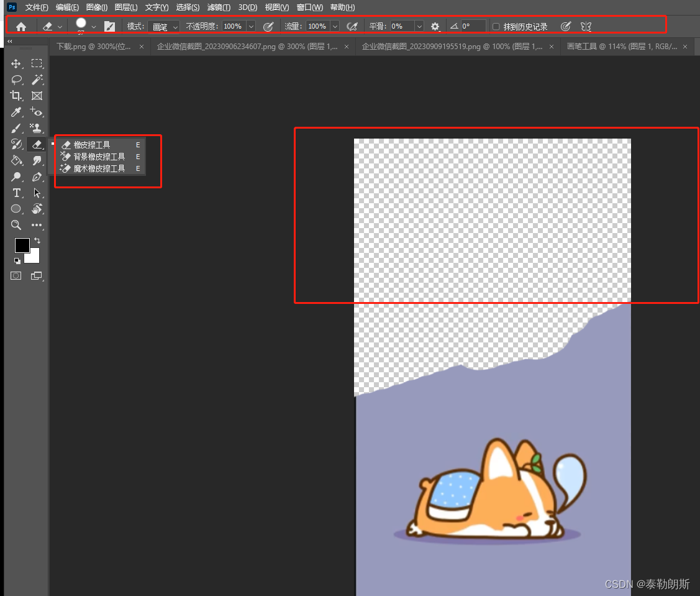Image resolution: width=700 pixels, height=596 pixels.
Task: Open smoothing options gear icon
Action: (x=435, y=27)
